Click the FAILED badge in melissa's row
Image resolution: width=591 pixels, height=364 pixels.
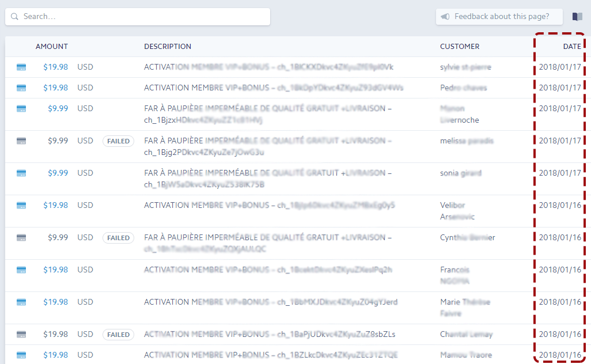coord(118,141)
